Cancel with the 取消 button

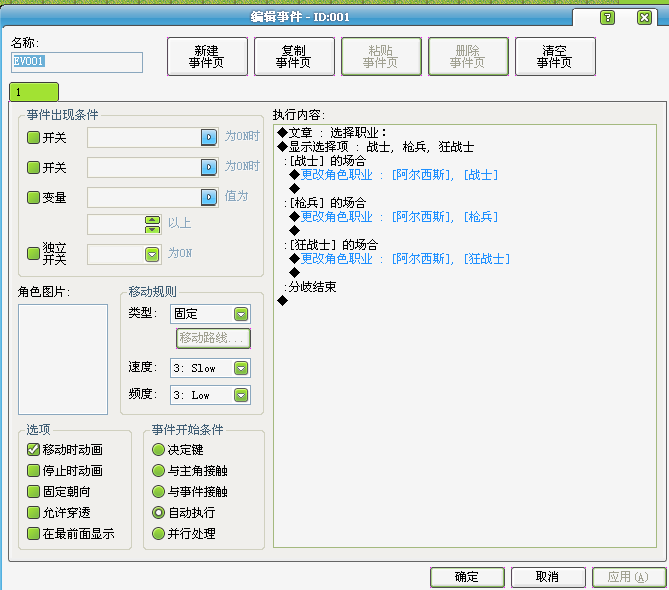[548, 577]
